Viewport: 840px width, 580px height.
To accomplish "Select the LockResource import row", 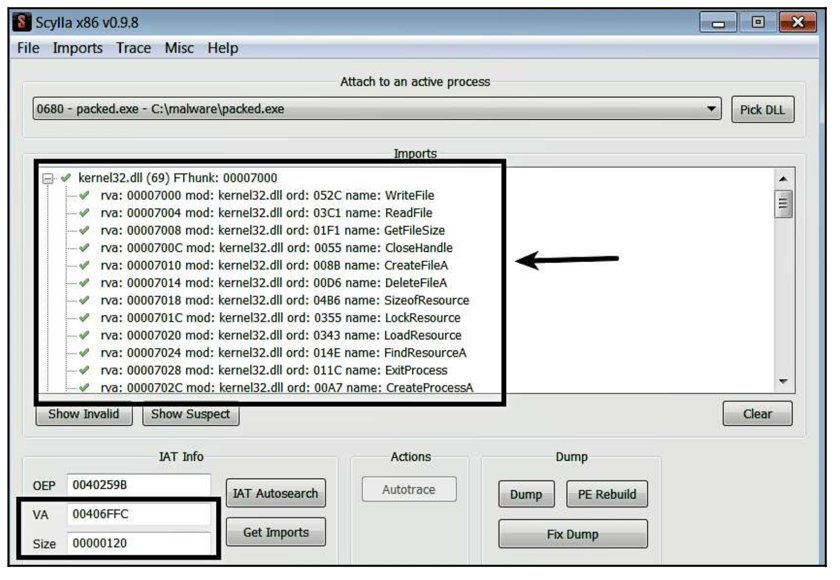I will (280, 318).
